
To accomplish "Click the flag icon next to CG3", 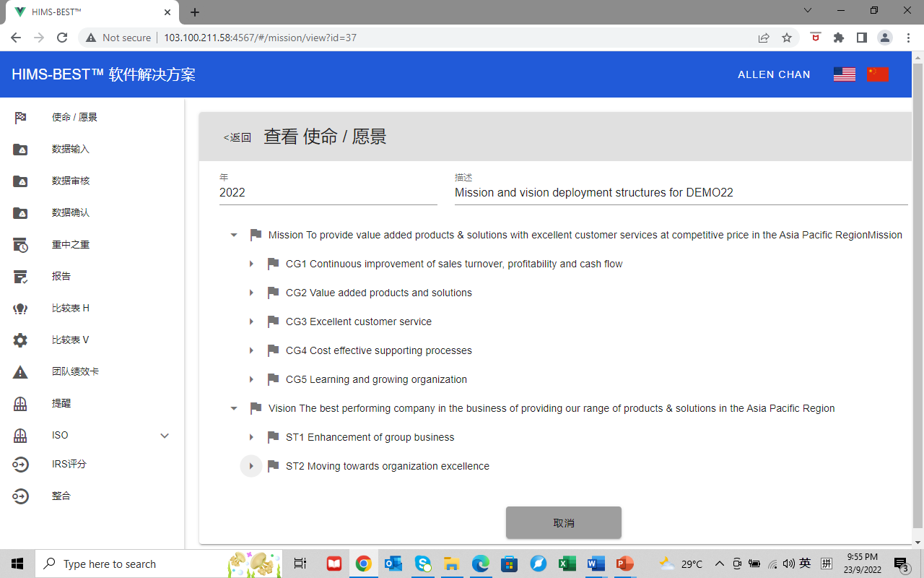I will (273, 322).
